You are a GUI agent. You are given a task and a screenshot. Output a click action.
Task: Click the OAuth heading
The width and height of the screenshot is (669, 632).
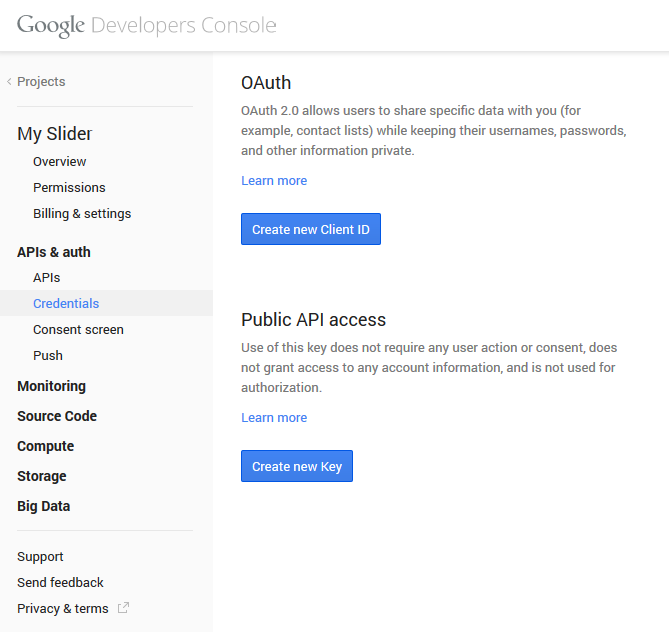(x=266, y=83)
